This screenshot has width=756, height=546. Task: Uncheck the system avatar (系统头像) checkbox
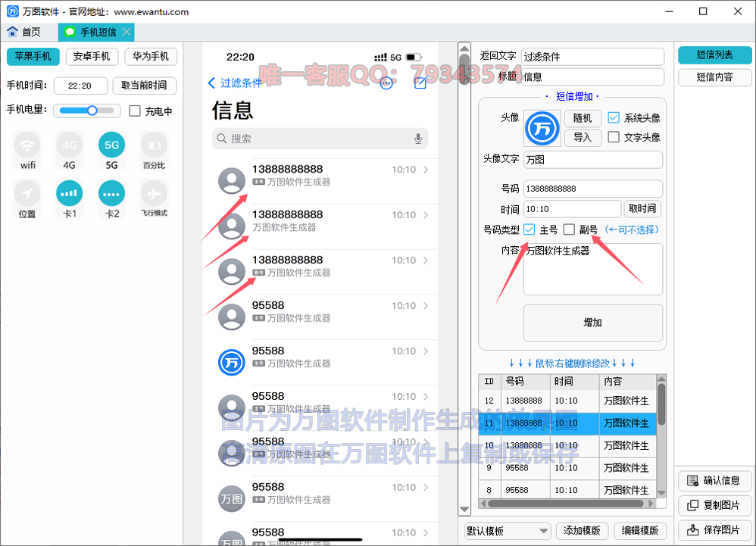pos(614,117)
